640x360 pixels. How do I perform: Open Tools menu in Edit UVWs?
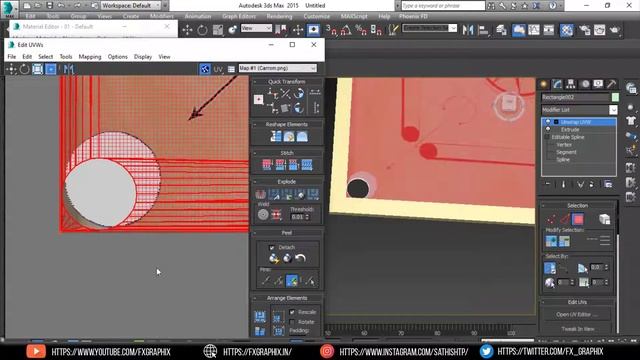pos(66,57)
